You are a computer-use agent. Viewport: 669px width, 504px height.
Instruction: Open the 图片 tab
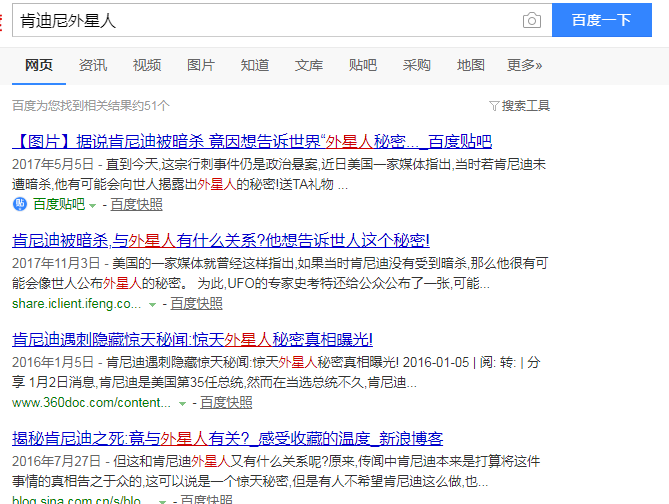201,65
